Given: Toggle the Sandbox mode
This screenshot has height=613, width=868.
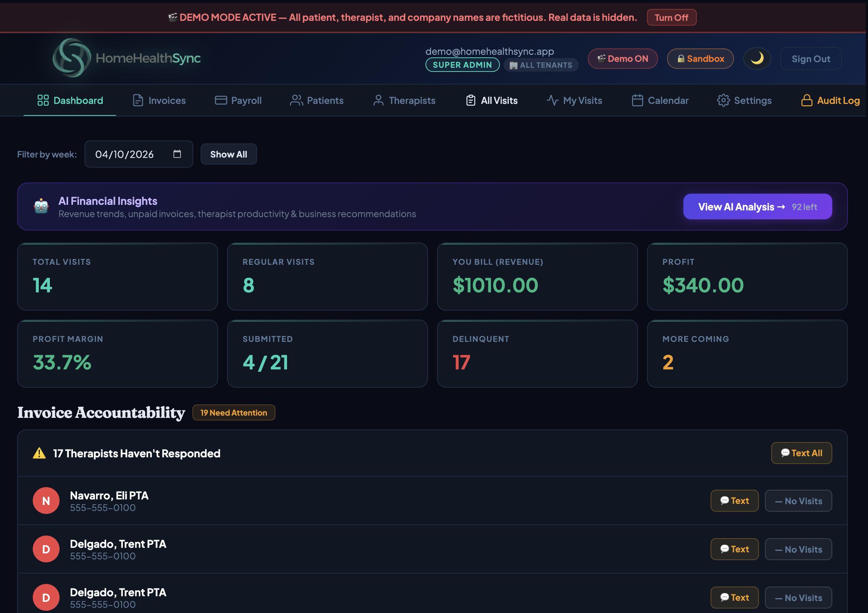Looking at the screenshot, I should [x=700, y=58].
